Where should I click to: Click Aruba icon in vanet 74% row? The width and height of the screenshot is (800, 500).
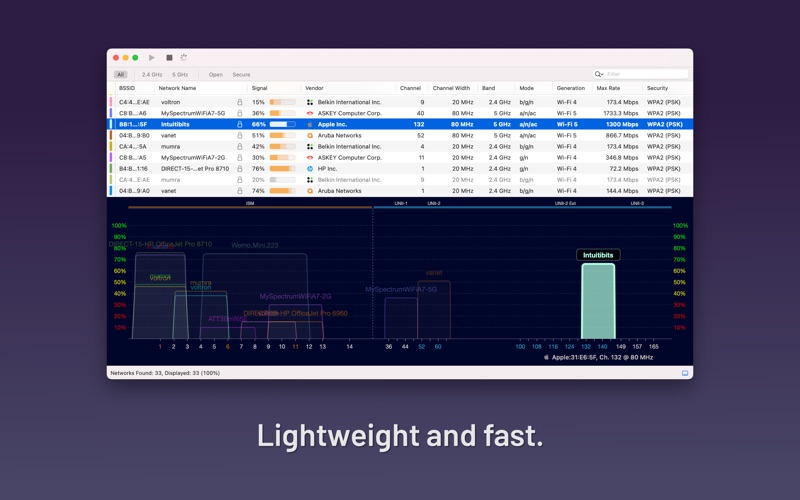tap(310, 191)
